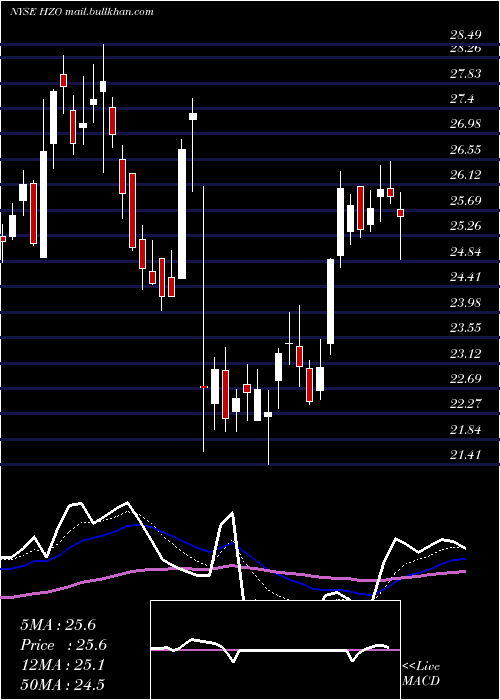Click the 25.69 price axis label
Viewport: 500px width, 700px height.
[466, 201]
